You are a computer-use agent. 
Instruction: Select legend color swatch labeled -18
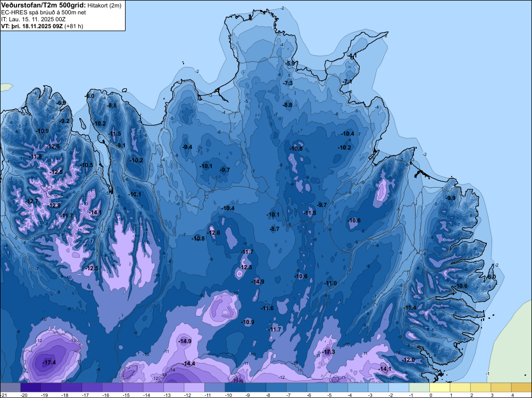tap(72, 387)
